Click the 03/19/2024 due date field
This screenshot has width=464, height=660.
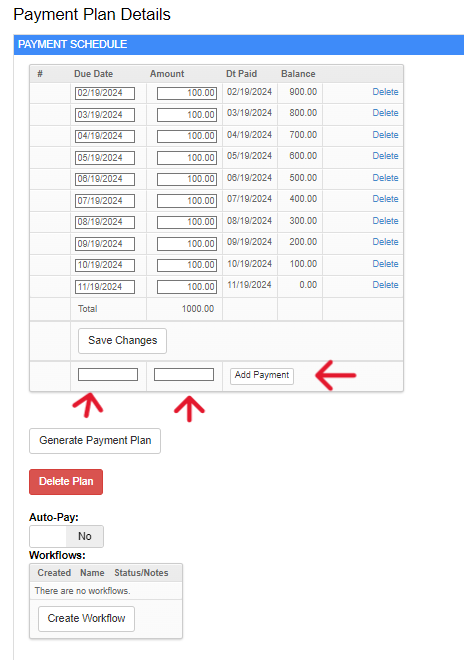pos(105,115)
